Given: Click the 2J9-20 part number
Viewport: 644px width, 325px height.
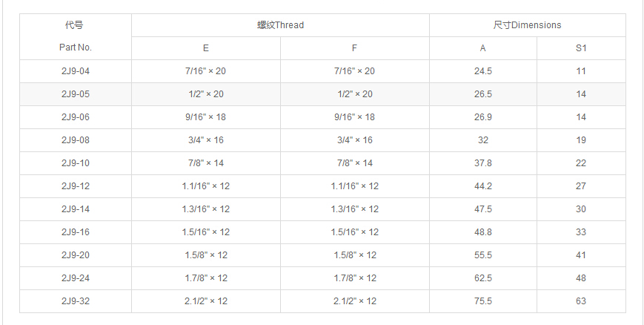Looking at the screenshot, I should click(75, 255).
